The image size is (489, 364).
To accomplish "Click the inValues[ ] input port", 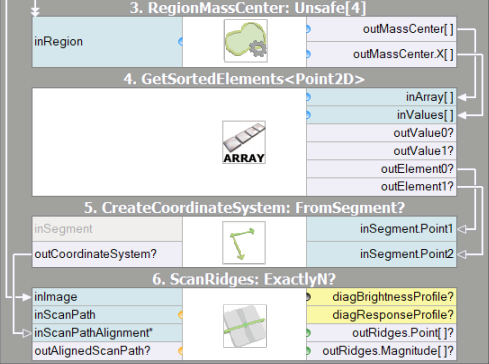I will pyautogui.click(x=381, y=115).
